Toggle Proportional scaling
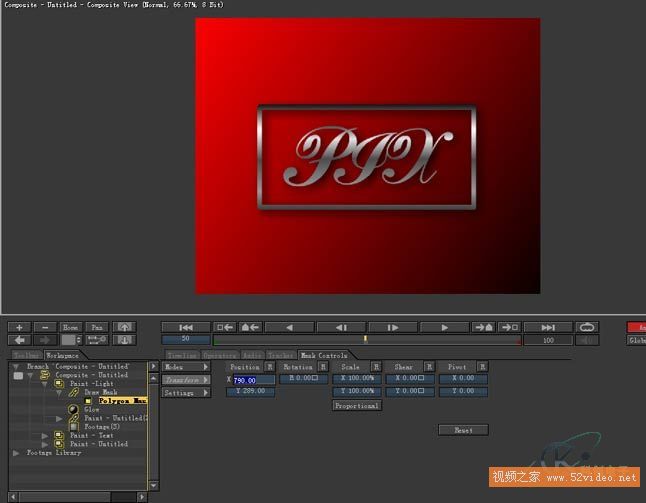 click(357, 406)
